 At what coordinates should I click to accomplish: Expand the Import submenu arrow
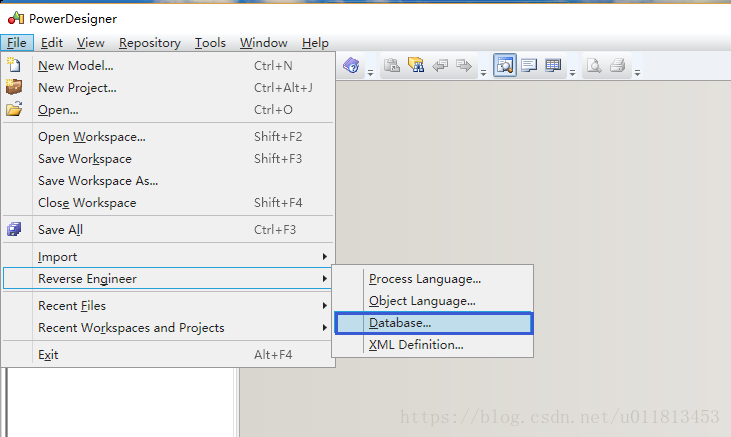324,257
